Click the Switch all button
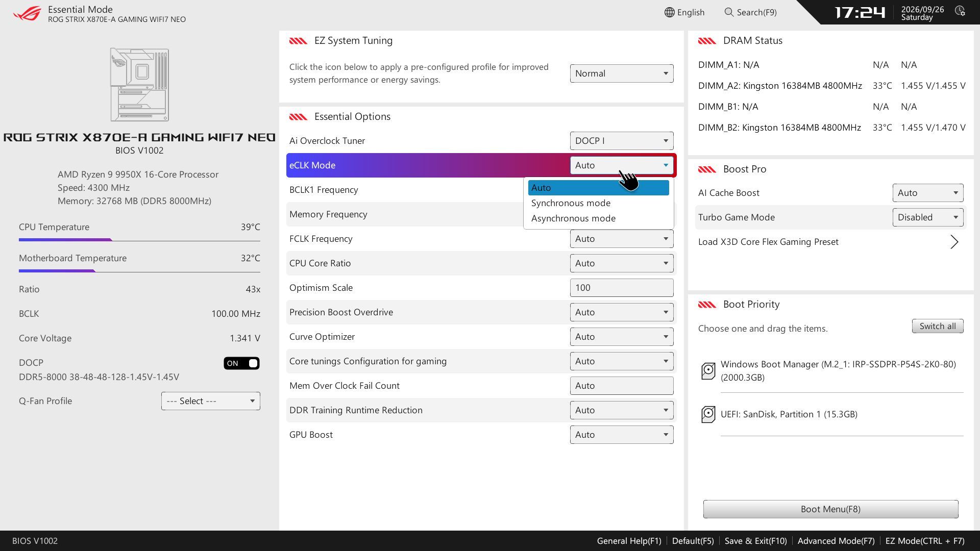This screenshot has width=980, height=551. pyautogui.click(x=938, y=327)
